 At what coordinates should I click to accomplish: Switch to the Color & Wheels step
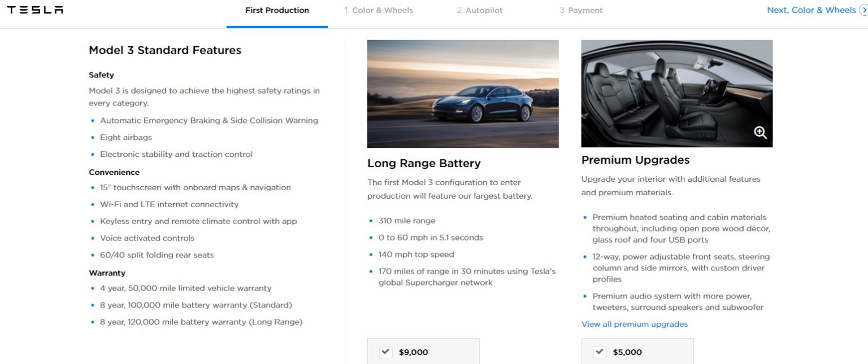(x=379, y=10)
